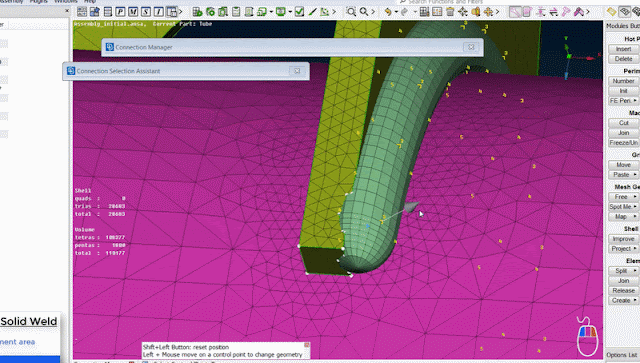
Task: Expand overflow chevron after pink tool icons
Action: click(588, 12)
